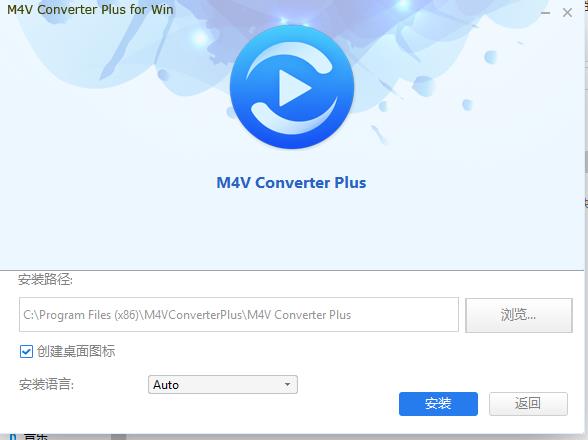Image resolution: width=588 pixels, height=440 pixels.
Task: Click the language combo box arrow
Action: (287, 384)
